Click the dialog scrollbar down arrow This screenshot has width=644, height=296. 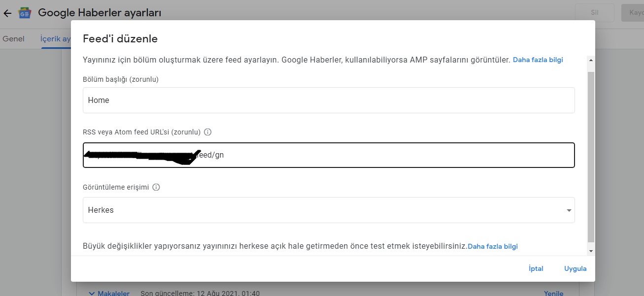[591, 251]
